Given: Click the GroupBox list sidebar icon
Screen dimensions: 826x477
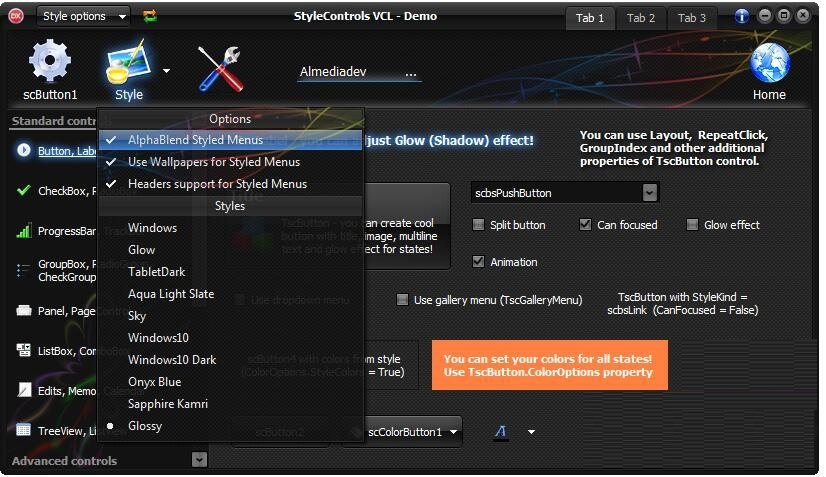Looking at the screenshot, I should 24,270.
